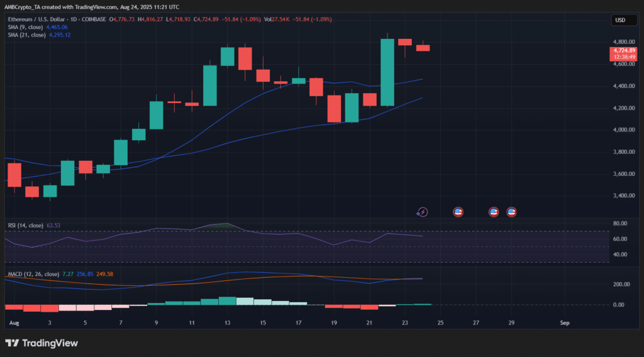Click the Aug label on time axis
The image size is (644, 357).
14,322
